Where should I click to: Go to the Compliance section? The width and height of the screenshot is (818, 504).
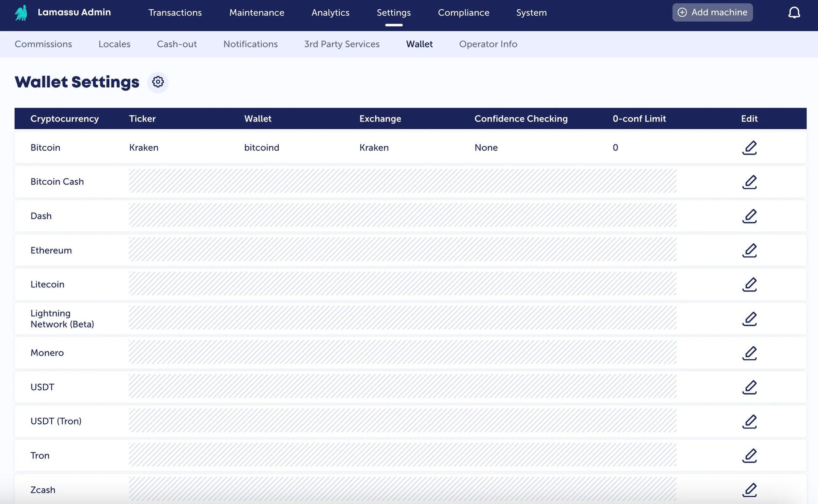(463, 13)
